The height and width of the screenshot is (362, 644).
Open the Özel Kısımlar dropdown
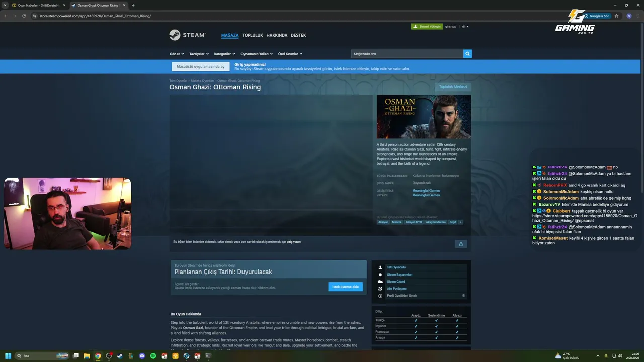pyautogui.click(x=290, y=54)
